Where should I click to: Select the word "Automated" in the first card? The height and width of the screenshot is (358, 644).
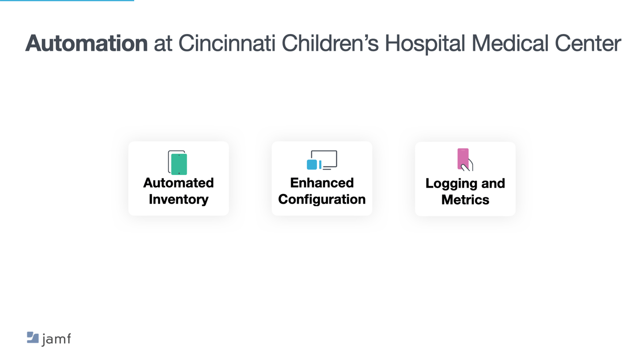[x=178, y=183]
